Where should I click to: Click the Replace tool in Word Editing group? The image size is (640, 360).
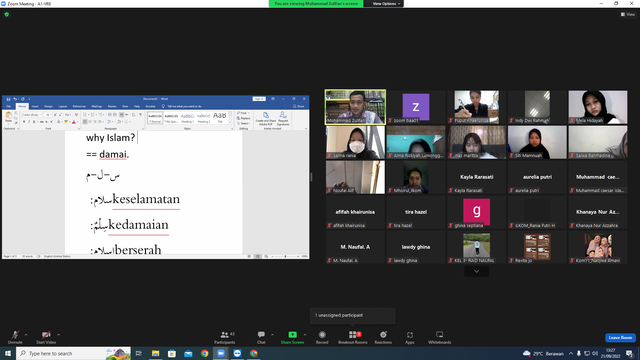coord(243,118)
